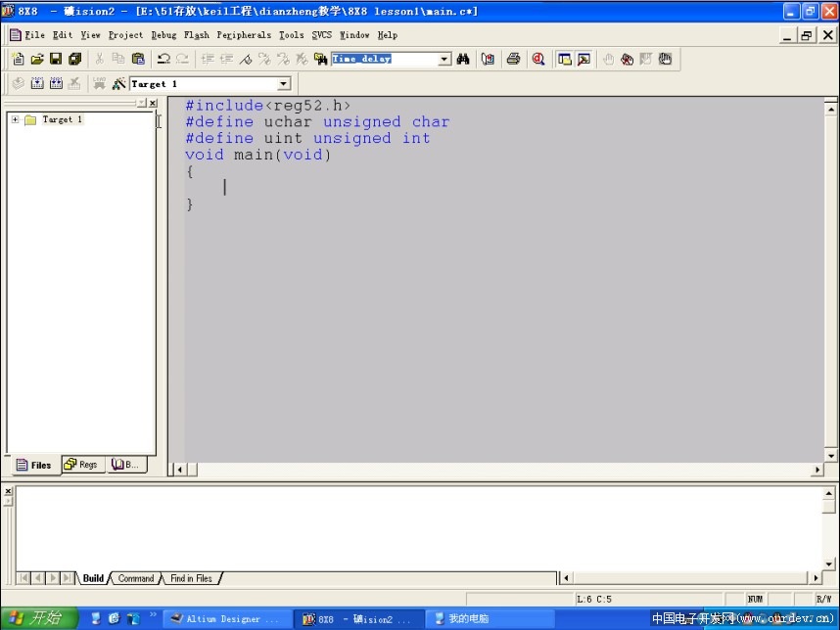Click the Find in Files toolbar icon
Screen dimensions: 840x630
coord(321,59)
